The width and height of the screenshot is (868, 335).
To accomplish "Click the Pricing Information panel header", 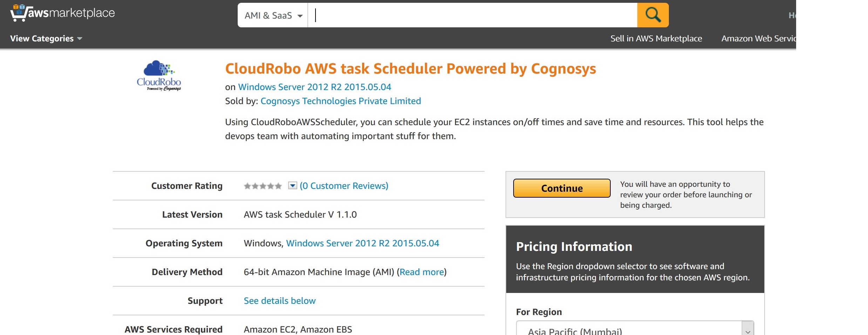I will pos(574,247).
